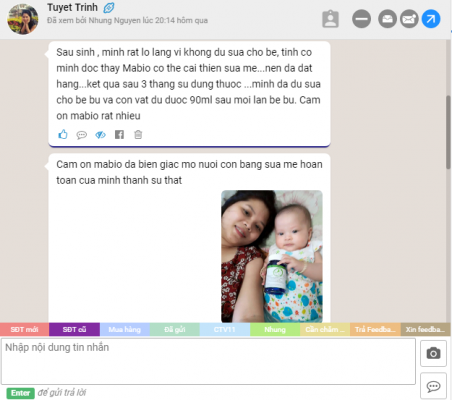
Task: Delete the message with trash icon
Action: click(138, 134)
